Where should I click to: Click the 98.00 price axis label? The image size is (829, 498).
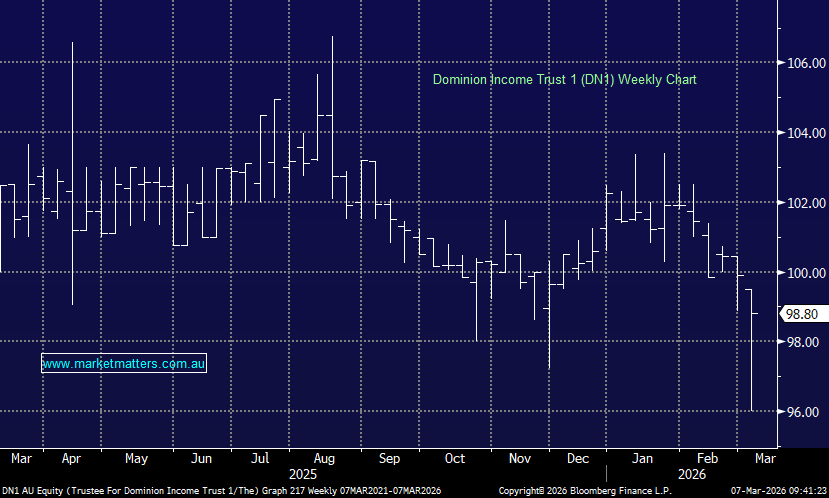click(x=805, y=342)
